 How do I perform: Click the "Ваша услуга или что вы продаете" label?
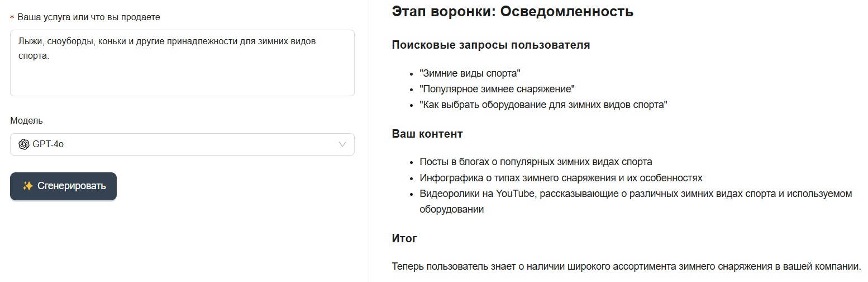pyautogui.click(x=89, y=17)
